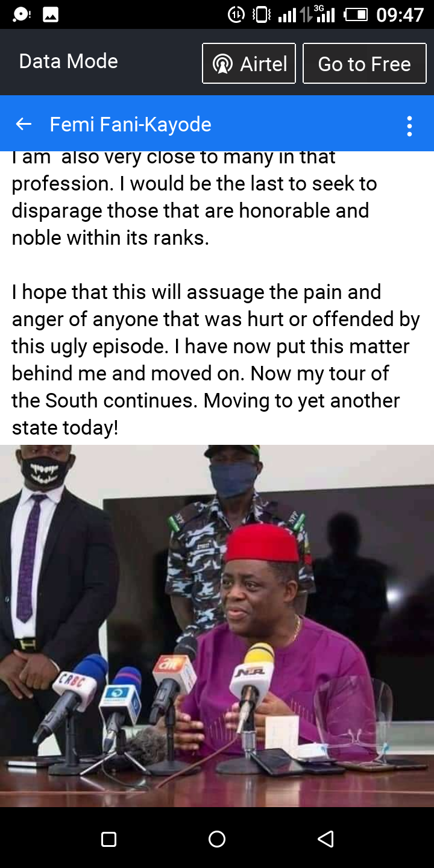Open the three-dot overflow menu
This screenshot has height=868, width=434.
pyautogui.click(x=409, y=125)
